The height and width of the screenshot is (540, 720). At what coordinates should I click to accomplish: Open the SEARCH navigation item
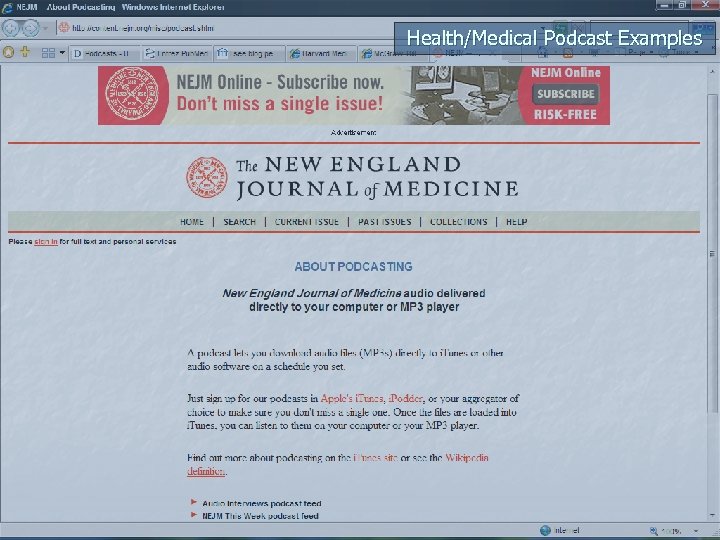[239, 222]
